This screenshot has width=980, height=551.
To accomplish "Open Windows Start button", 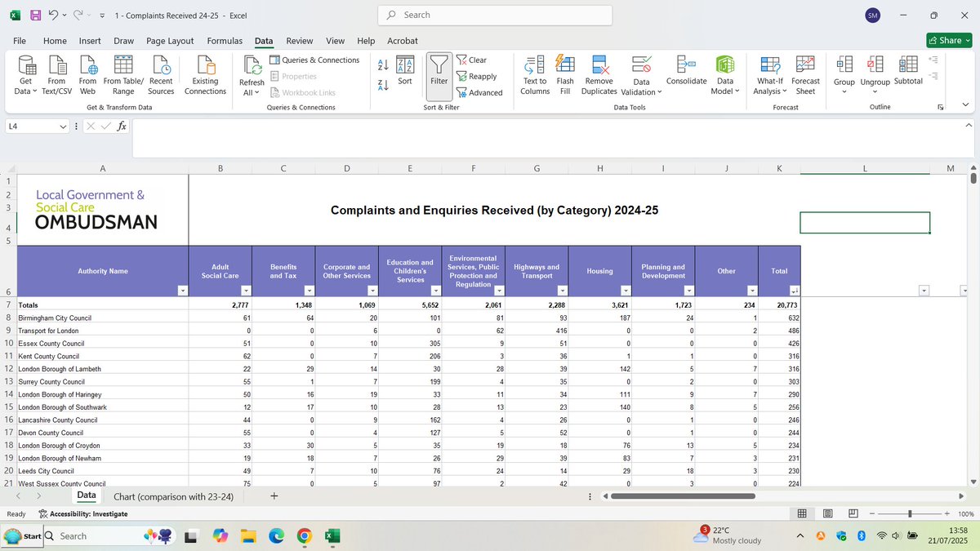I will pos(21,536).
